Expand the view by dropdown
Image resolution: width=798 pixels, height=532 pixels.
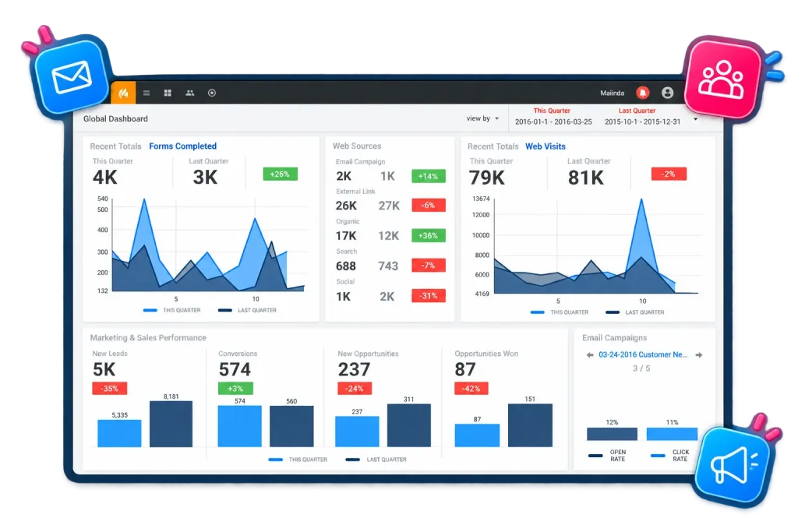[x=482, y=118]
